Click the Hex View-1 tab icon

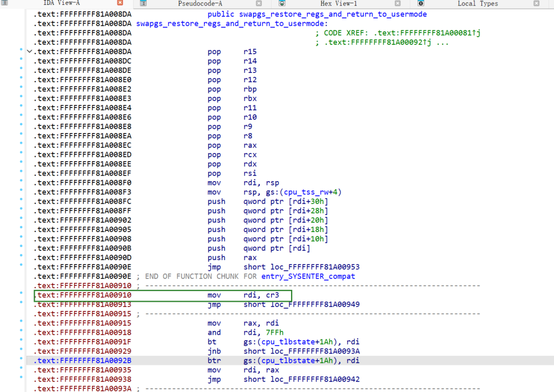(x=282, y=3)
